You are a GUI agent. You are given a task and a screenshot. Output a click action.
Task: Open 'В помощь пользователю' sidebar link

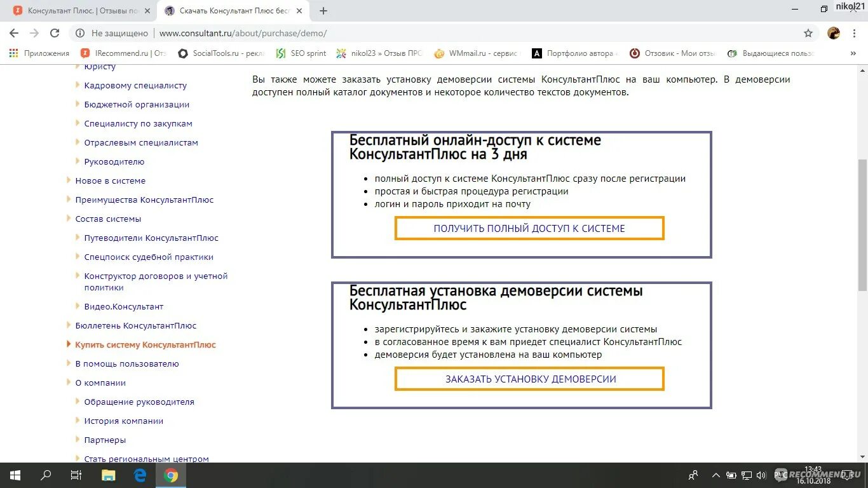(127, 363)
